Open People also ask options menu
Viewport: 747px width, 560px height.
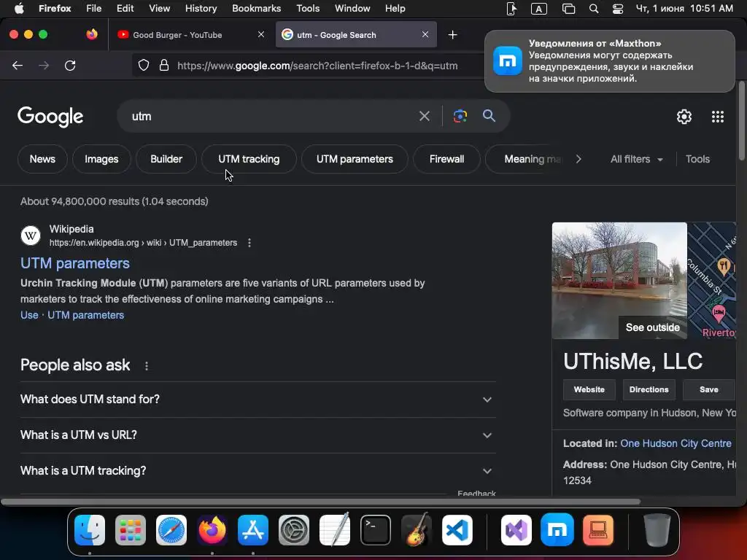point(146,366)
